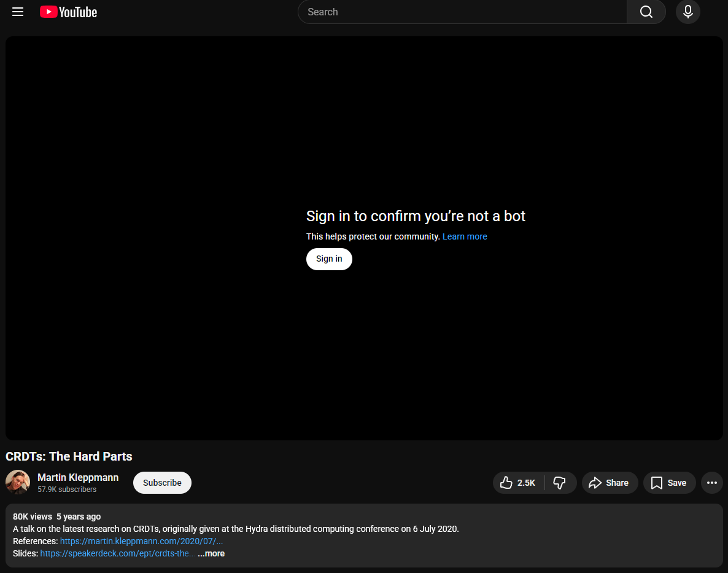This screenshot has width=728, height=573.
Task: Click '57.9K subscribers' text
Action: point(67,489)
